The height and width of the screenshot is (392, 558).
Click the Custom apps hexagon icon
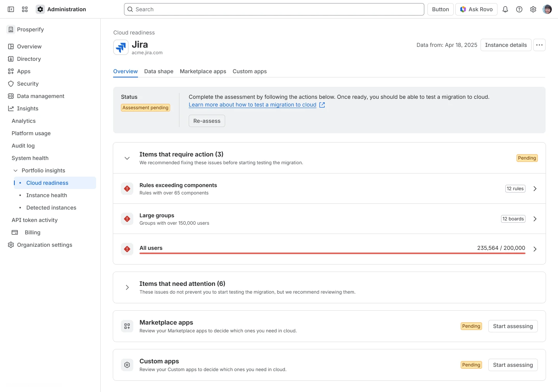tap(127, 365)
